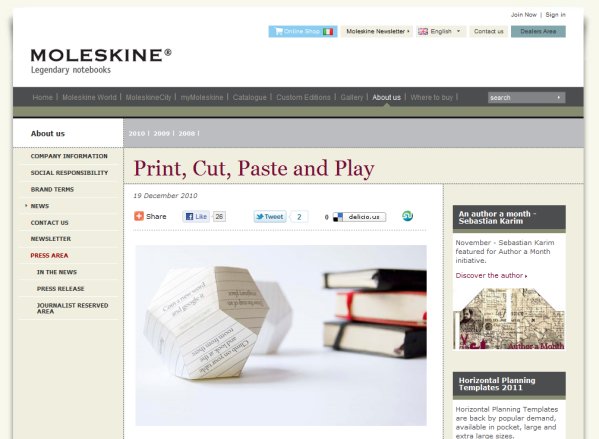Click the Facebook Like button
The width and height of the screenshot is (599, 439).
coord(196,217)
